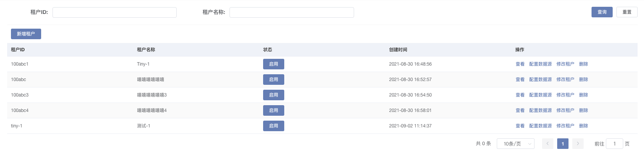Image resolution: width=644 pixels, height=167 pixels.
Task: Click 删除 for tenant Tiny-1 row
Action: (583, 64)
